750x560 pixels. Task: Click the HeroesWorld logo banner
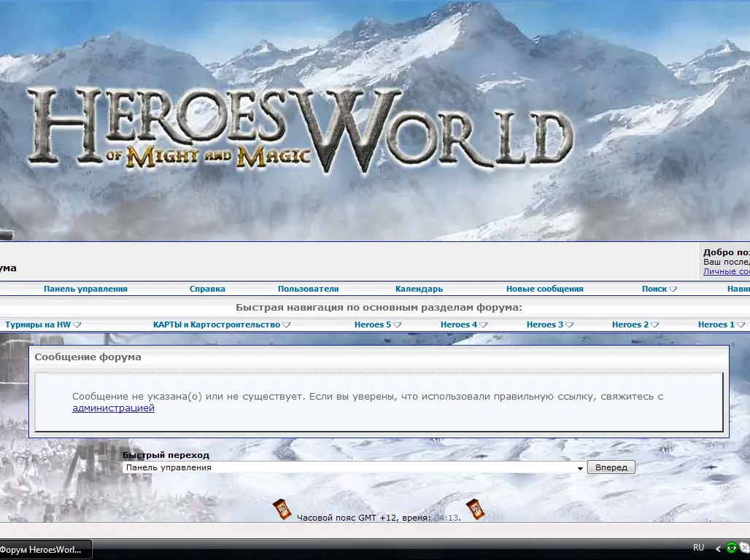tap(301, 130)
